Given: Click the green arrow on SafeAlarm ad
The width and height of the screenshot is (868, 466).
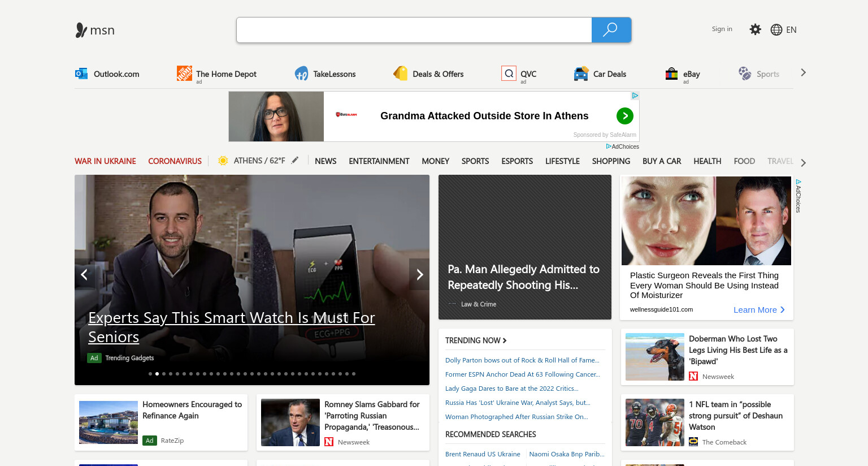Looking at the screenshot, I should pos(624,116).
